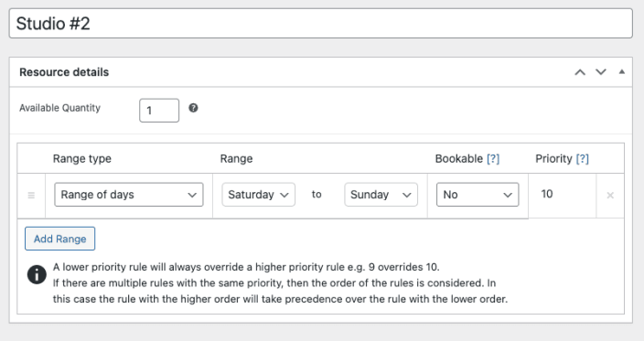Screen dimensions: 644x341
Task: Click the priority value 10 field
Action: [562, 194]
